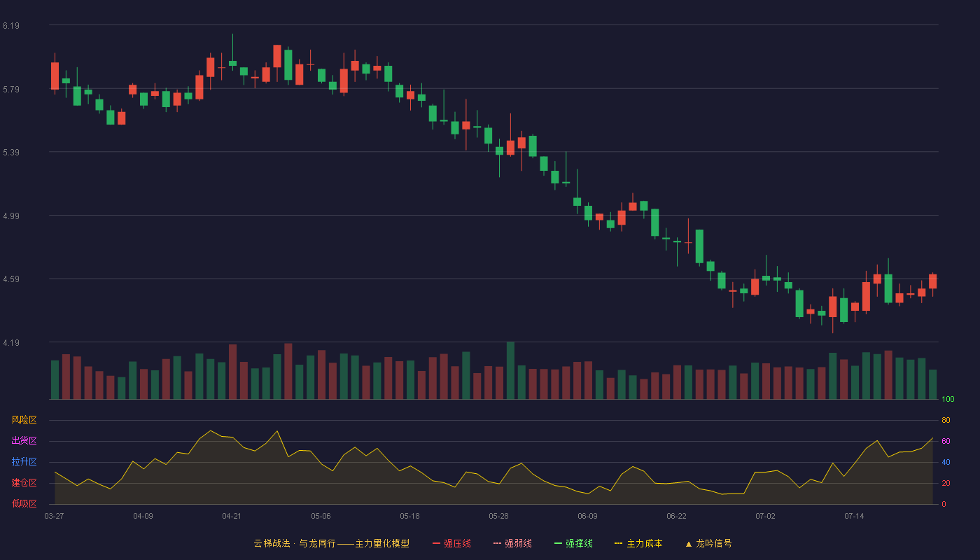
Task: Click the 5.39 price axis label
Action: pos(10,153)
